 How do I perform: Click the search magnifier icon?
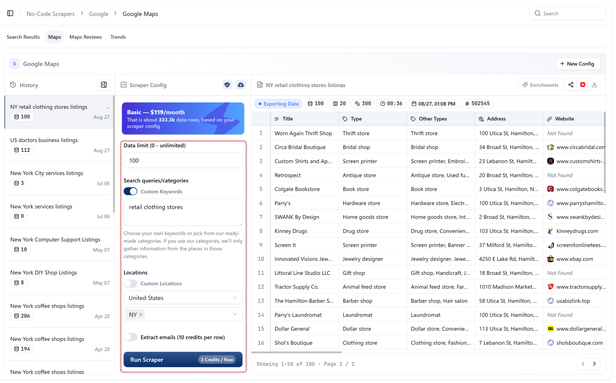(x=537, y=13)
